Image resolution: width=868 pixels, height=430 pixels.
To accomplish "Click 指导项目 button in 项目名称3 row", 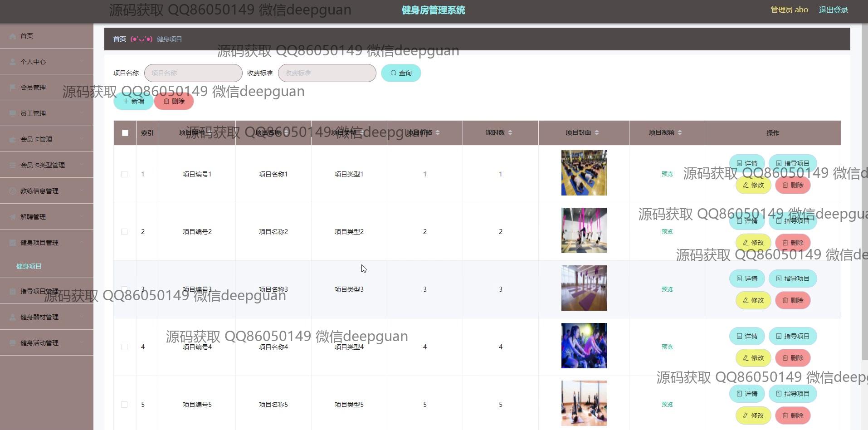I will (793, 279).
